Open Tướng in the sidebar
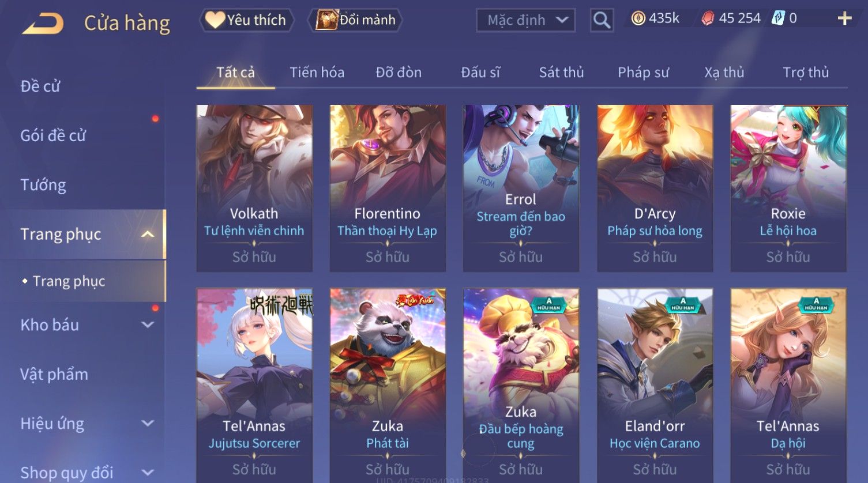The height and width of the screenshot is (483, 868). (x=43, y=185)
